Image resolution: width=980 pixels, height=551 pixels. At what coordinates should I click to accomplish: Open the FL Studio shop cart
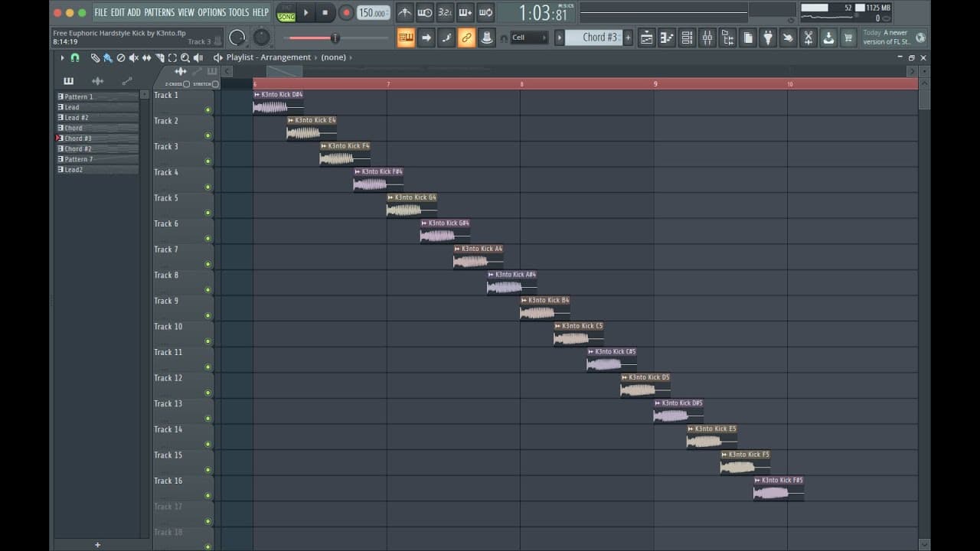848,37
